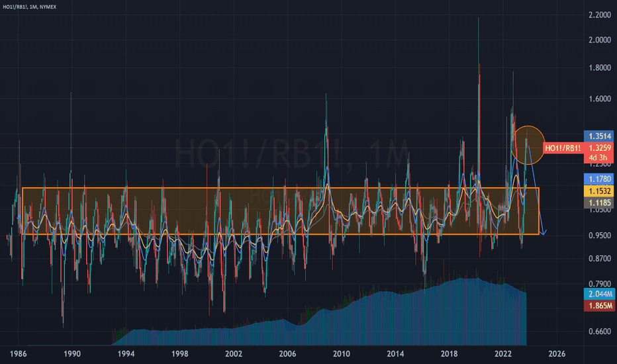Click the 2.0000 price axis label
The width and height of the screenshot is (617, 364).
(x=600, y=40)
